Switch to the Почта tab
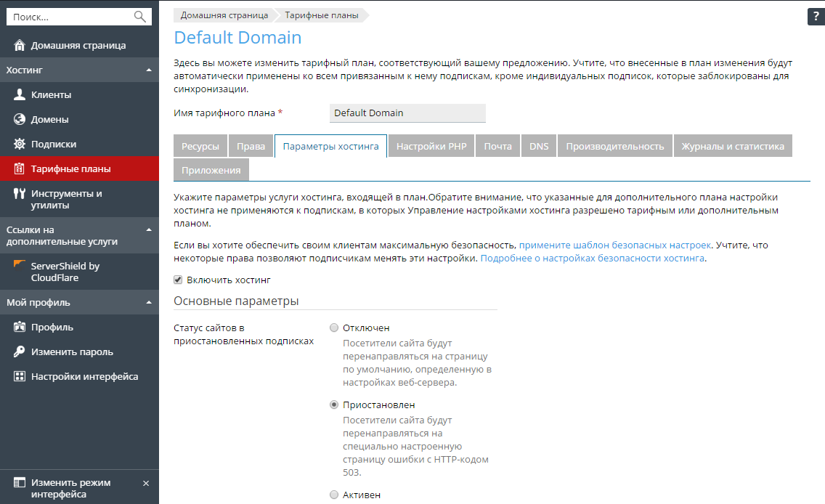825x504 pixels. click(x=497, y=146)
